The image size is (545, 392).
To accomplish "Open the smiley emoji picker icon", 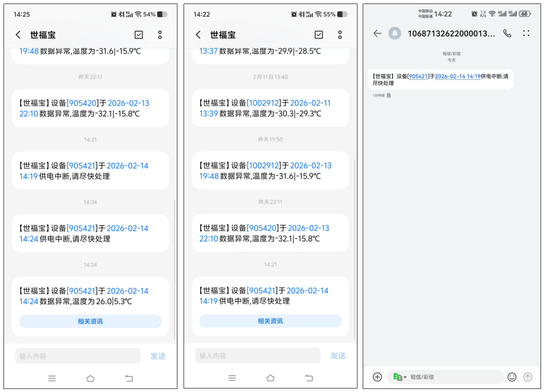I will [512, 377].
